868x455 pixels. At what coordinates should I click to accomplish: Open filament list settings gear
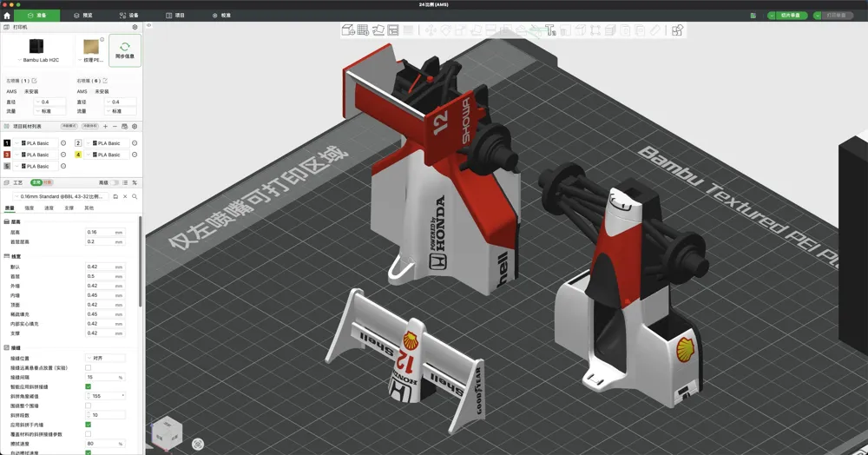point(135,126)
